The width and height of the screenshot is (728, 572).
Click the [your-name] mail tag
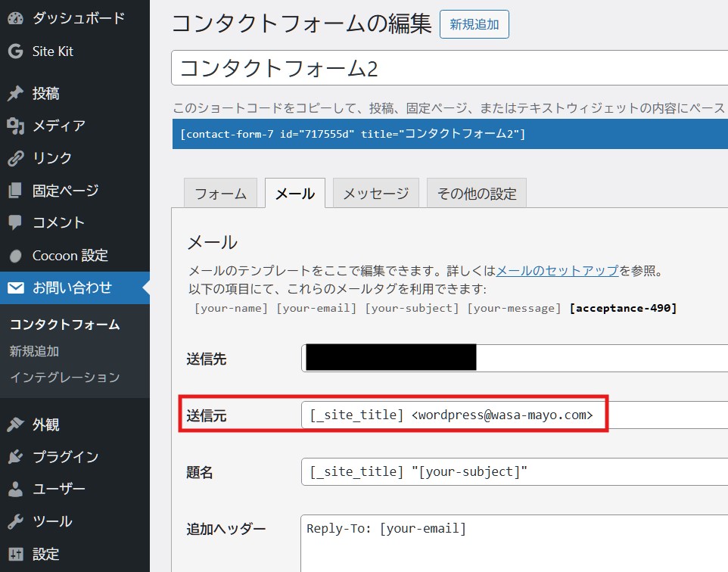(232, 308)
